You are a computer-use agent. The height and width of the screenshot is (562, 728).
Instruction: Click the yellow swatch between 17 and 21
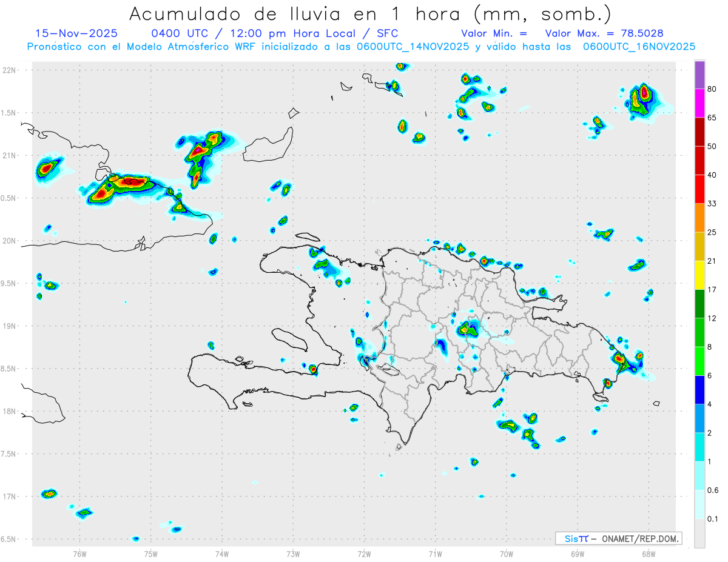tap(699, 275)
